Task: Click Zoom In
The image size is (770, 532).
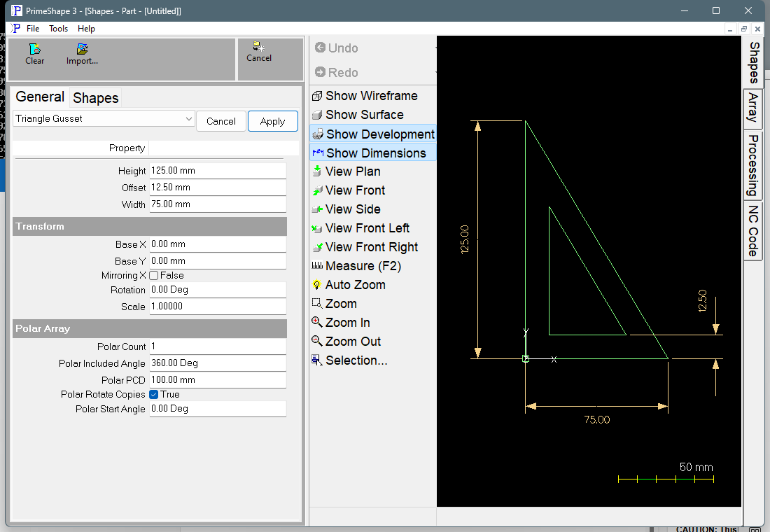Action: point(342,323)
